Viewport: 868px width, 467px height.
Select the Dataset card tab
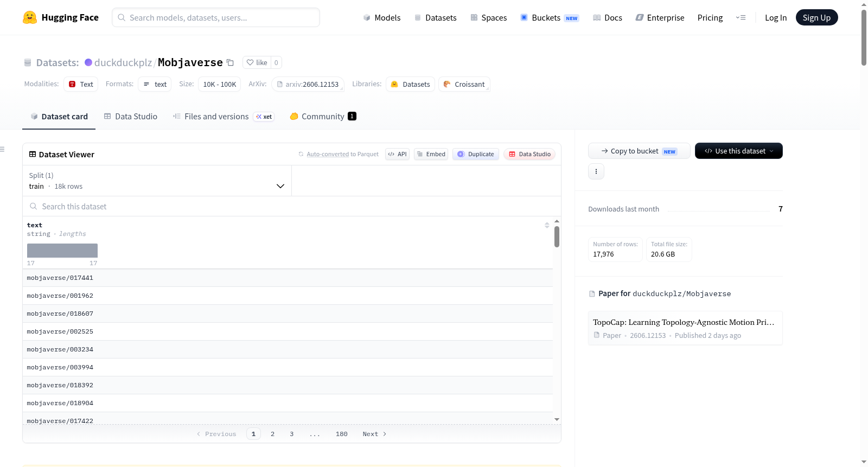click(x=59, y=117)
